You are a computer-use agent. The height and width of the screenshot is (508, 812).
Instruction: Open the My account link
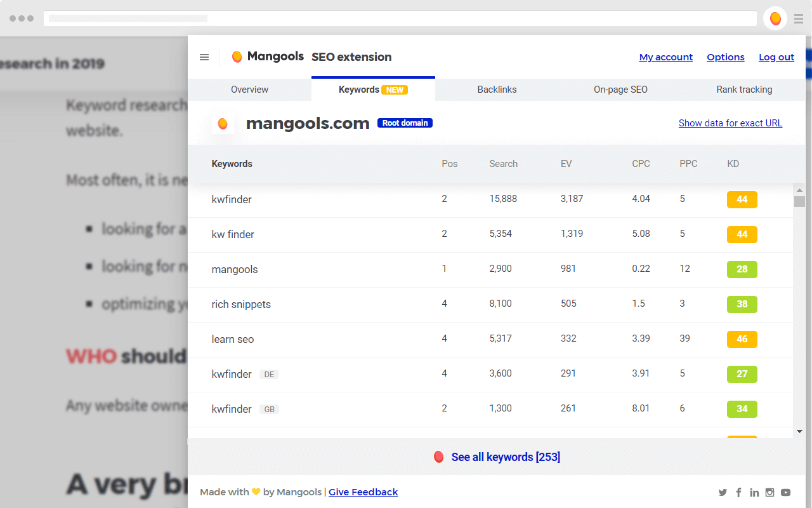pyautogui.click(x=666, y=57)
